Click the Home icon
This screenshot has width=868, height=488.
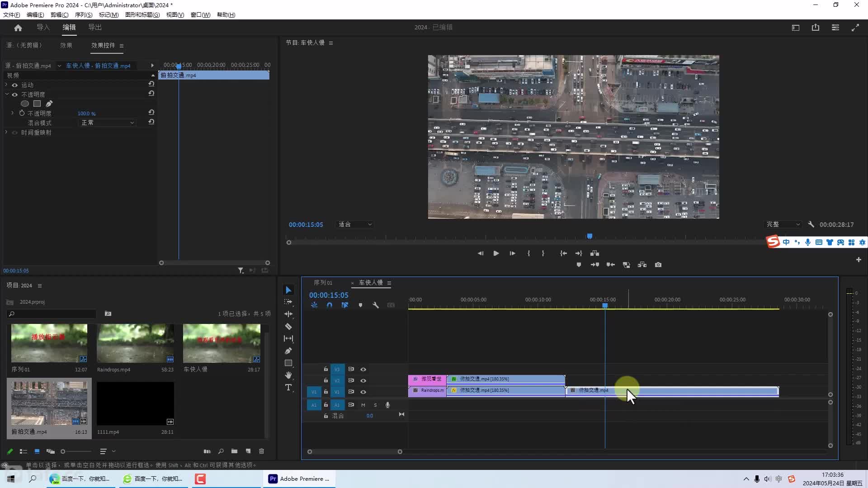coord(18,28)
